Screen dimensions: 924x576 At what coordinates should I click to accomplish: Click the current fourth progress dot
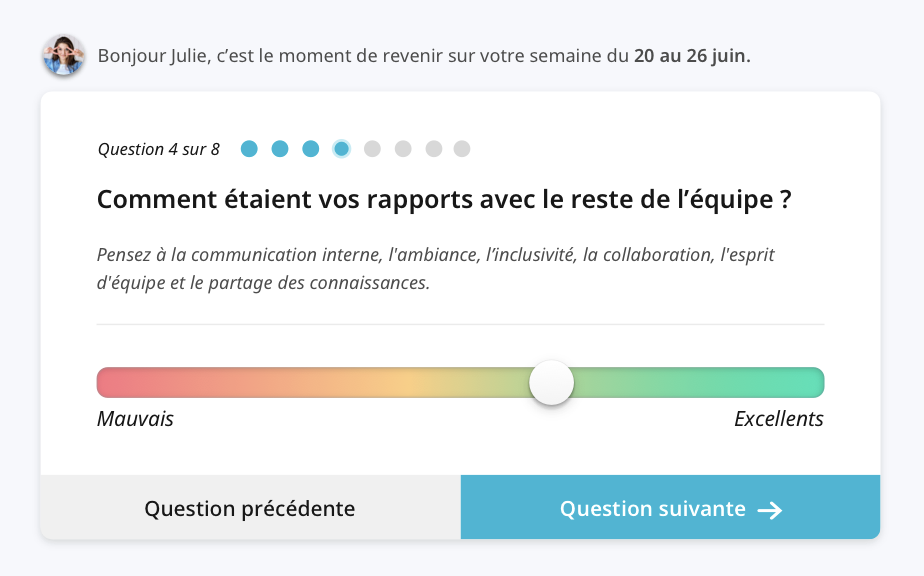341,149
